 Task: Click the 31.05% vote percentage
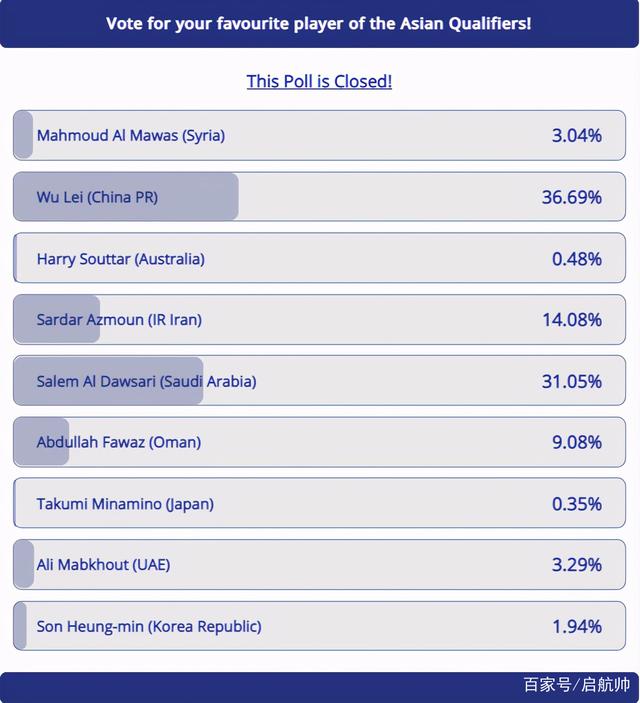click(x=572, y=381)
